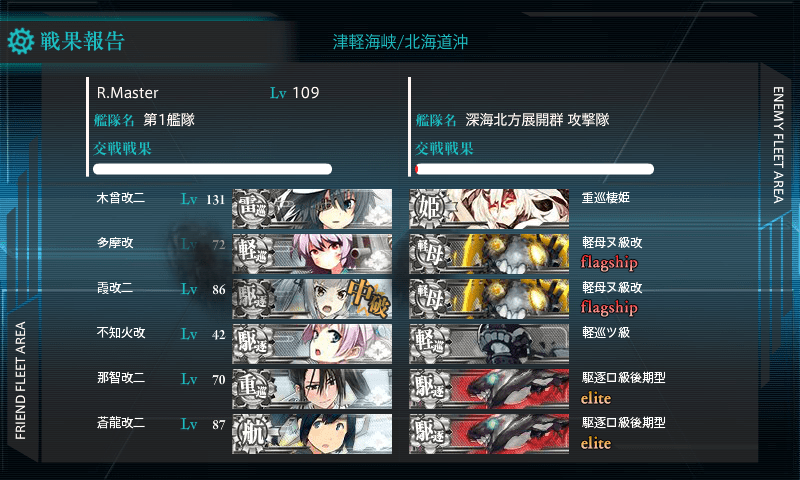Click the red flagship label under first 軽母ヌ級改

(x=609, y=263)
